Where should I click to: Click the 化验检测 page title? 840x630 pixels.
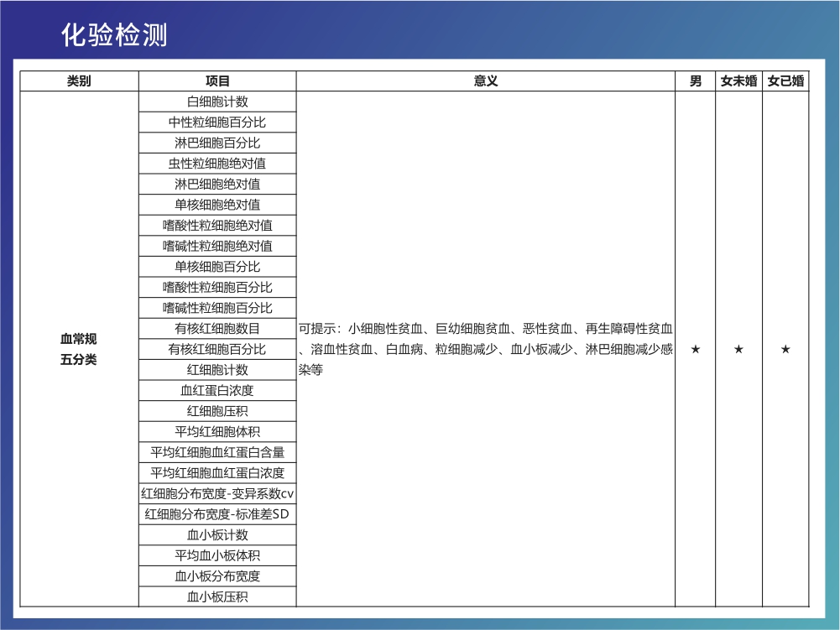pyautogui.click(x=114, y=35)
